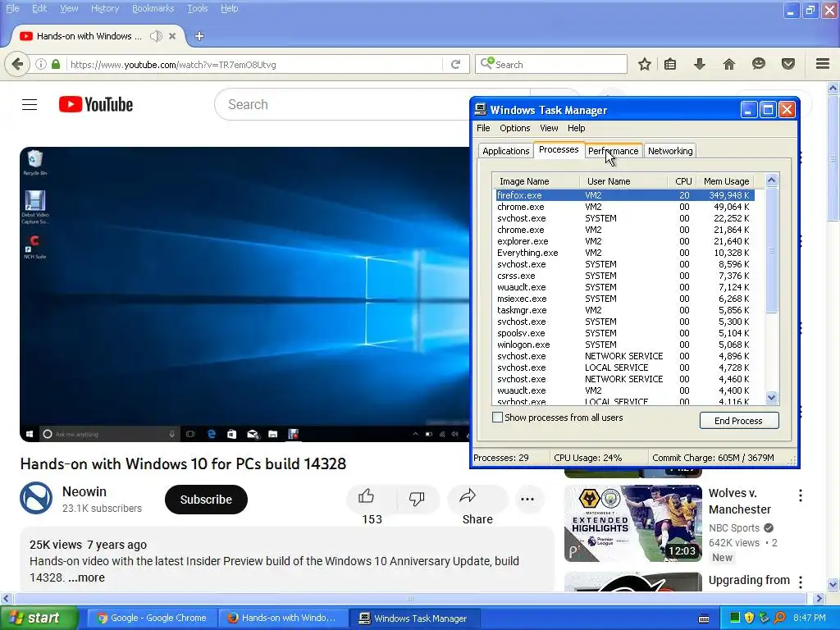Click Firefox toolbar Search box
840x630 pixels.
(x=551, y=64)
